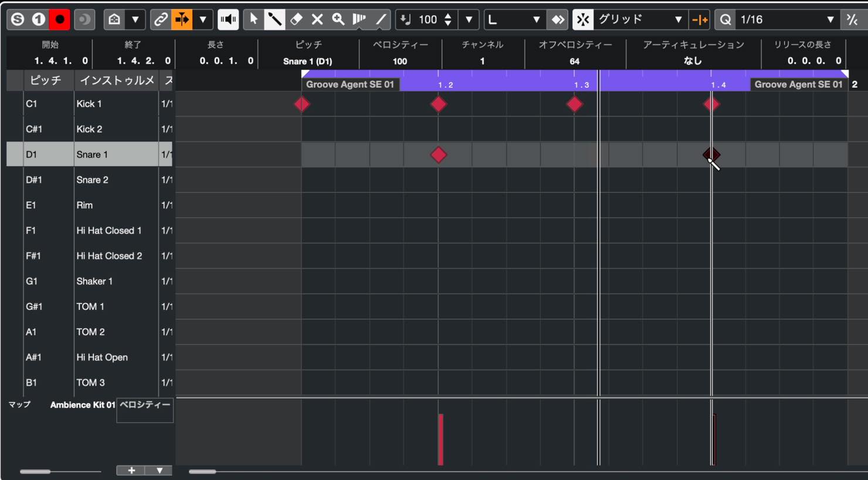This screenshot has width=868, height=480.
Task: Click the insert velocity note icon
Action: point(405,19)
